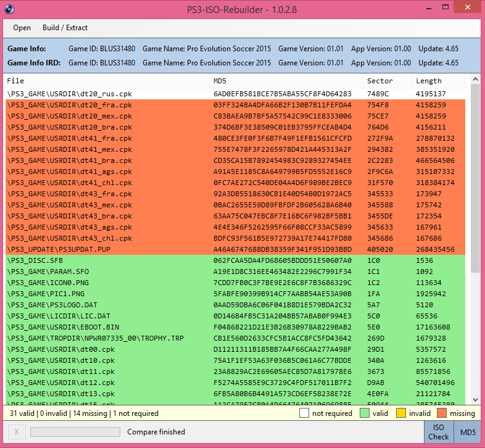Click the valid green legend swatch
The width and height of the screenshot is (485, 448).
pos(365,413)
